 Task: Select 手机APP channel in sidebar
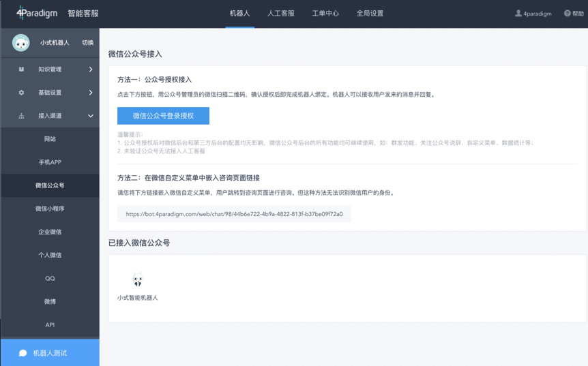50,162
